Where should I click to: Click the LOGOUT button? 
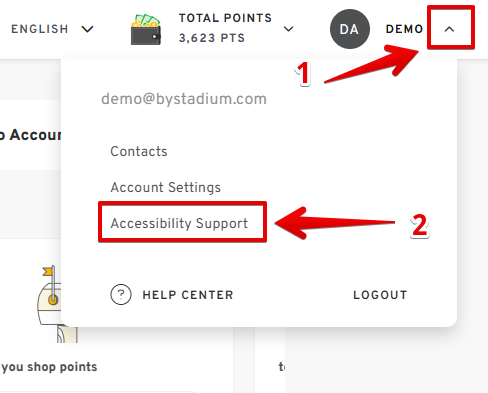(380, 295)
